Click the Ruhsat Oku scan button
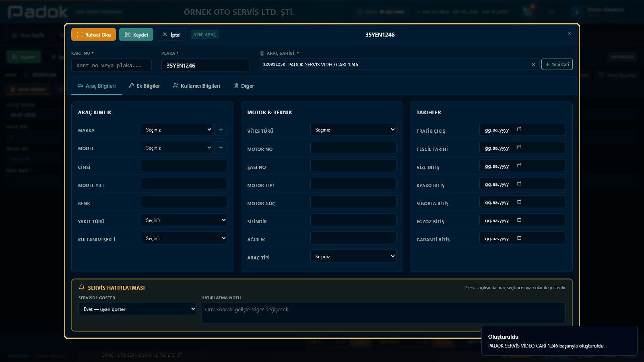The width and height of the screenshot is (644, 362). [93, 35]
